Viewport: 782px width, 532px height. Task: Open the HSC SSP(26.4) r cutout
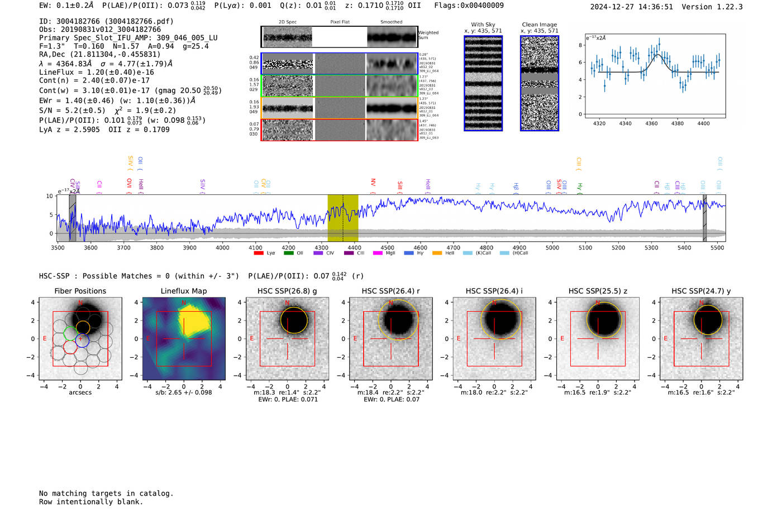click(x=391, y=338)
